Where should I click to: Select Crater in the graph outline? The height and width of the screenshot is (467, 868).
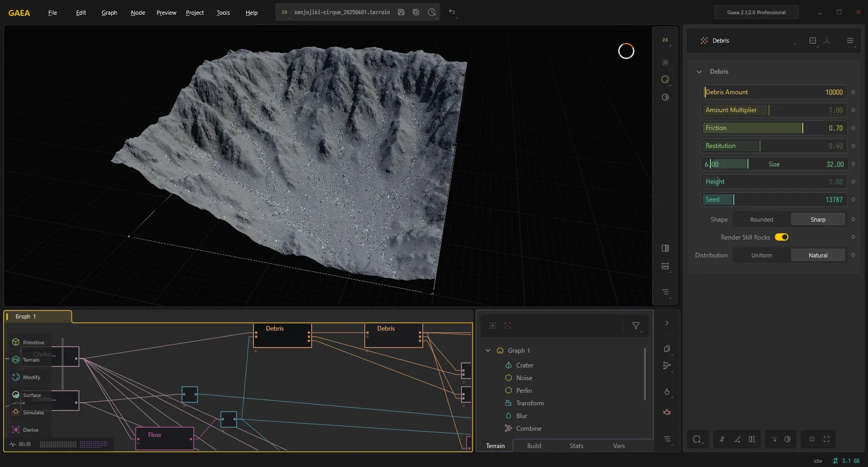pyautogui.click(x=525, y=365)
